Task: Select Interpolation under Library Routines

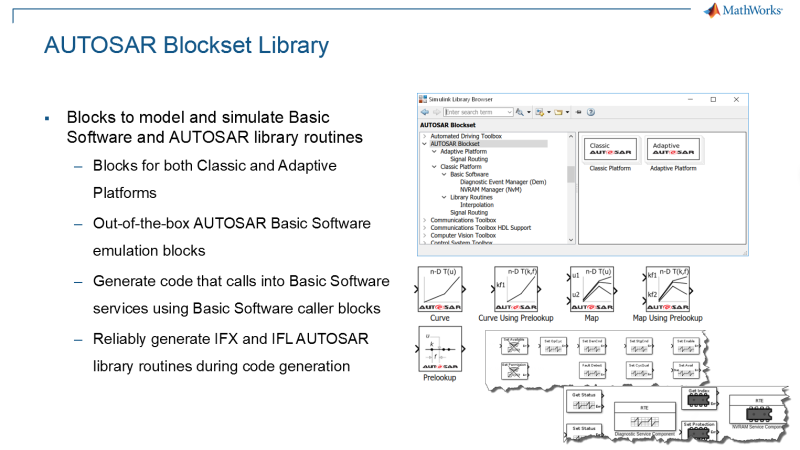Action: tap(477, 205)
